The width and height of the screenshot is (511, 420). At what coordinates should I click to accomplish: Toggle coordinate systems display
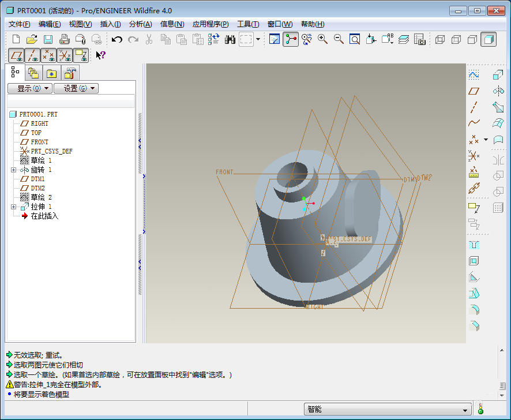point(65,55)
